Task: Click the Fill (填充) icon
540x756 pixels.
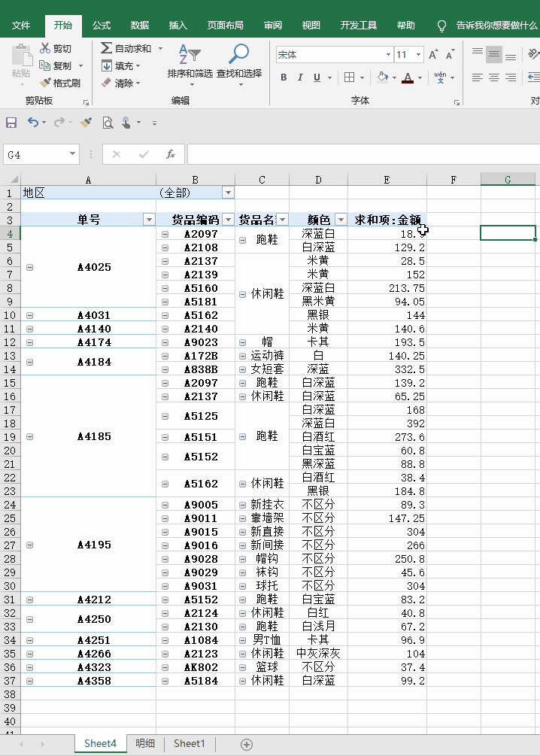Action: (x=107, y=65)
